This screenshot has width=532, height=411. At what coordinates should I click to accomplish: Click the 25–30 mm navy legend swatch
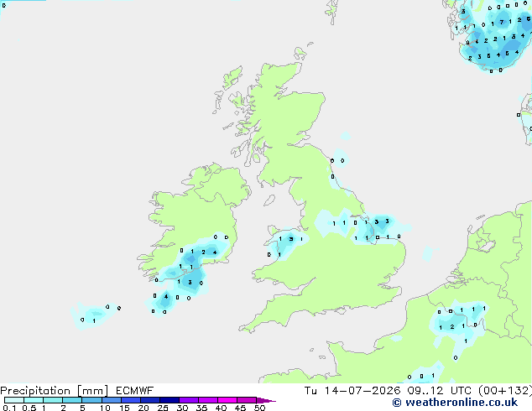pos(170,400)
